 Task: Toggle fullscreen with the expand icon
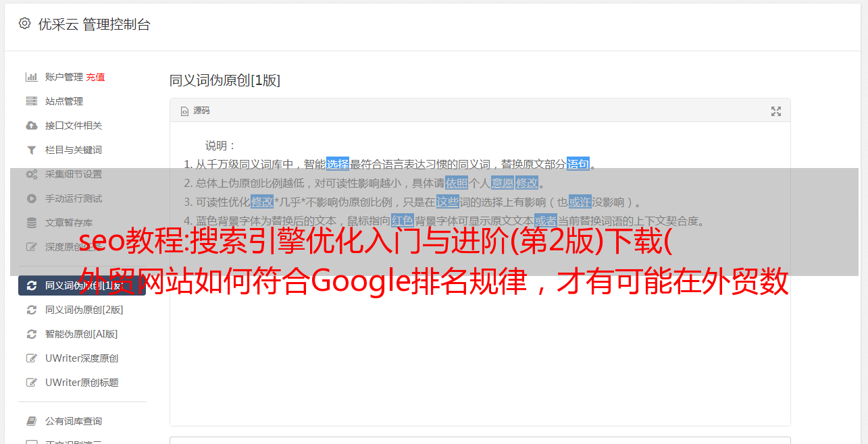tap(776, 111)
